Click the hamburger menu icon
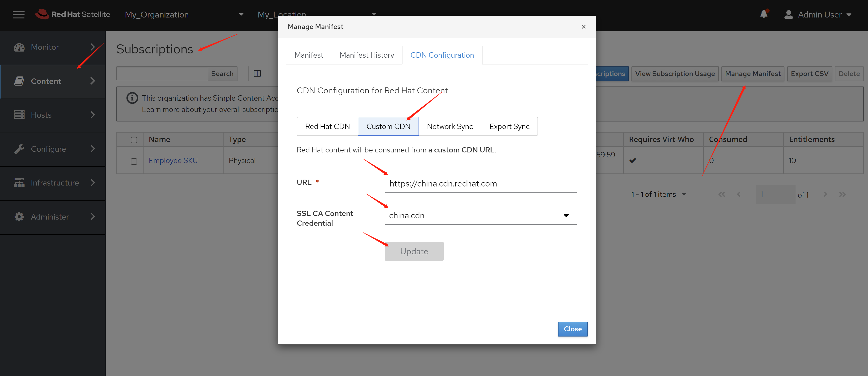 (x=19, y=14)
